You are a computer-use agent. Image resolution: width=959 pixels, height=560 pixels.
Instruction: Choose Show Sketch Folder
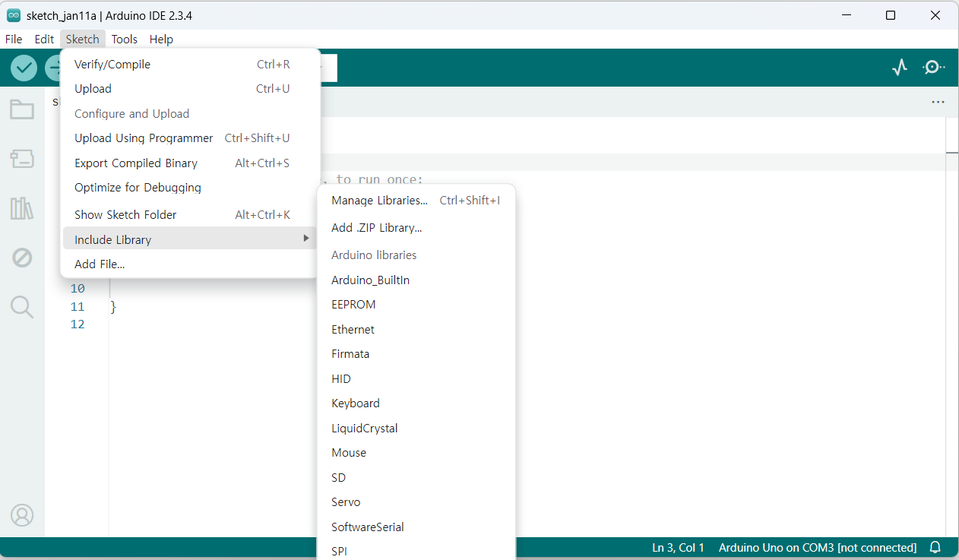[189, 215]
